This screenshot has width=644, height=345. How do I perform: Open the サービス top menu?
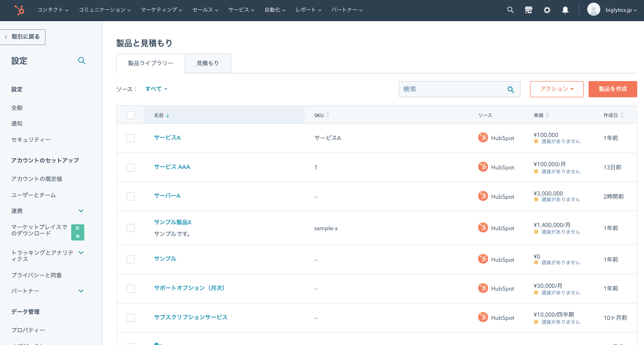click(x=241, y=10)
